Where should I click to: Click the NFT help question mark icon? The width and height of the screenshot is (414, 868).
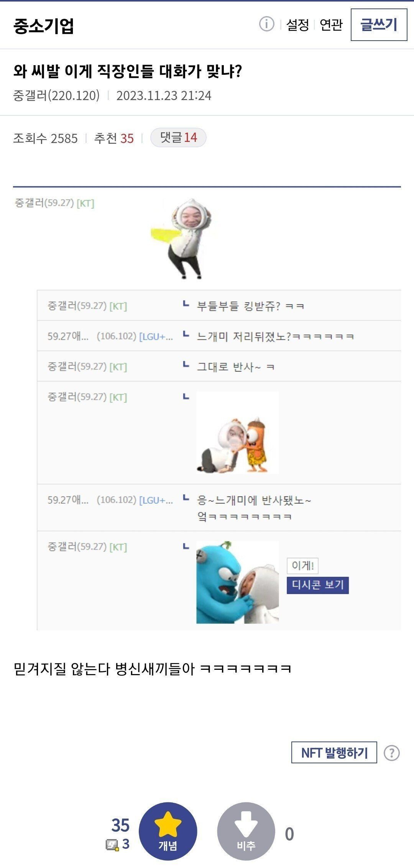(x=392, y=753)
